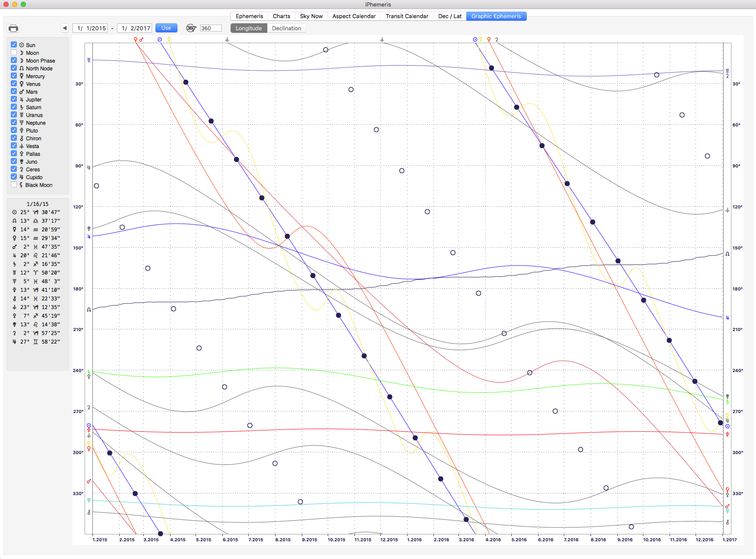Viewport: 756px width, 559px height.
Task: Click the Graphic Ephemeris tab
Action: tap(496, 16)
